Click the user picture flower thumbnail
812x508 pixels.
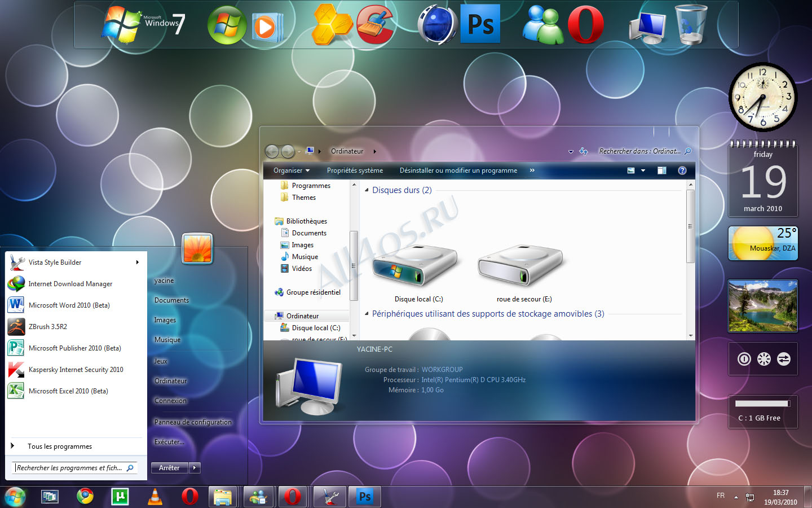(x=197, y=248)
